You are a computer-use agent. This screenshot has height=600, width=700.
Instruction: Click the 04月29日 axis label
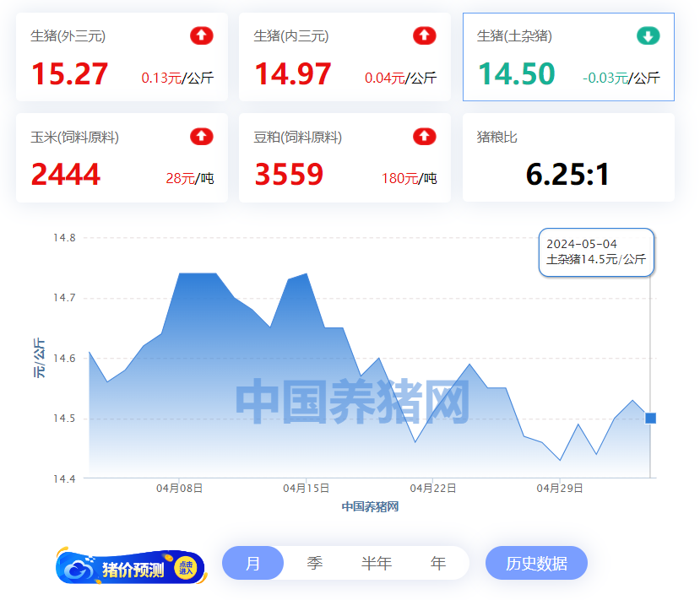tap(559, 489)
